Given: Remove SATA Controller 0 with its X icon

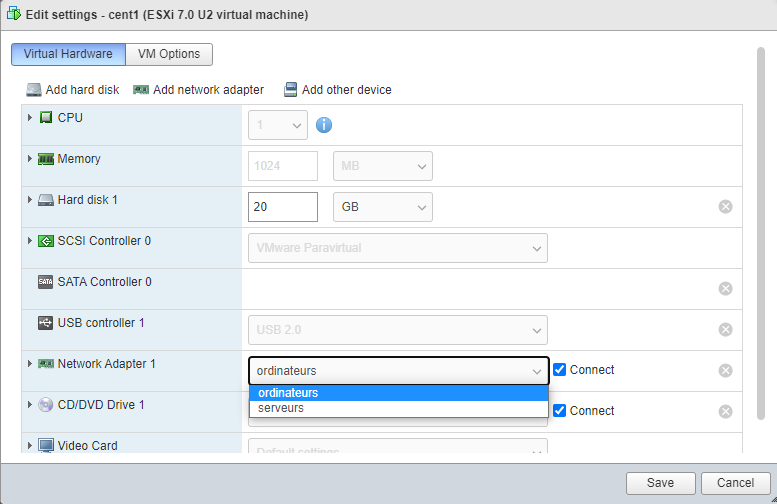Looking at the screenshot, I should (725, 288).
